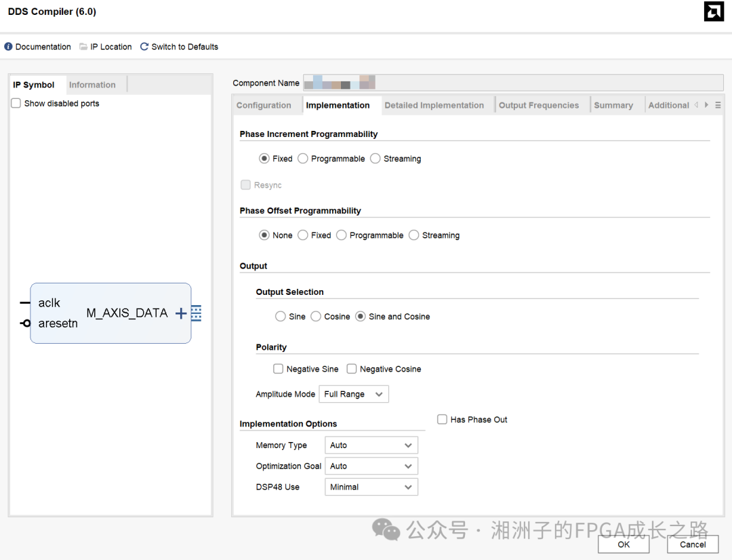Click the aclk port label
732x560 pixels.
(49, 303)
